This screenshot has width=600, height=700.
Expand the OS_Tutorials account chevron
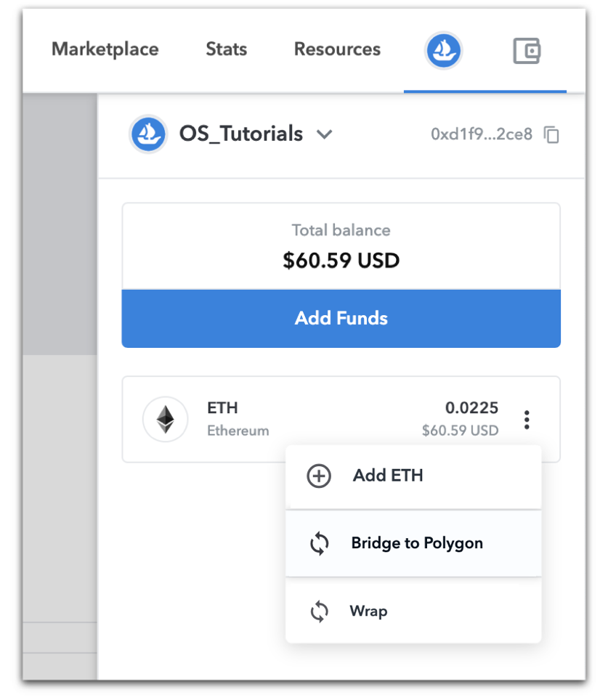[x=324, y=134]
